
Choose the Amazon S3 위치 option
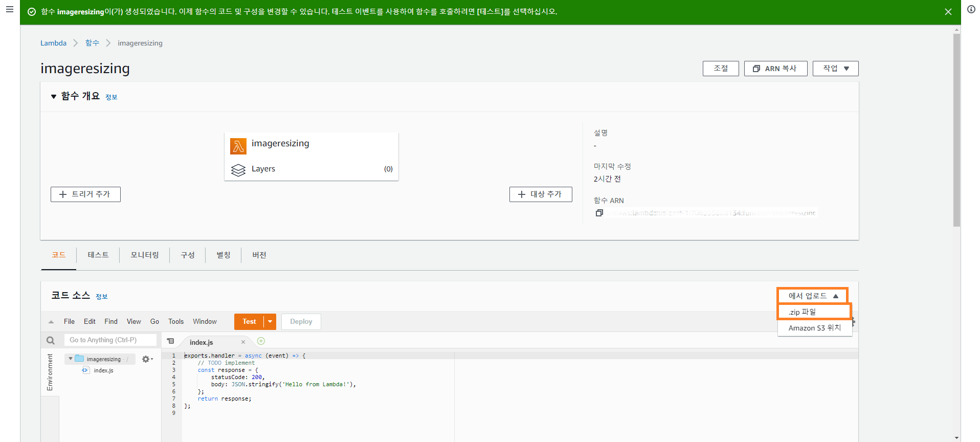[814, 328]
